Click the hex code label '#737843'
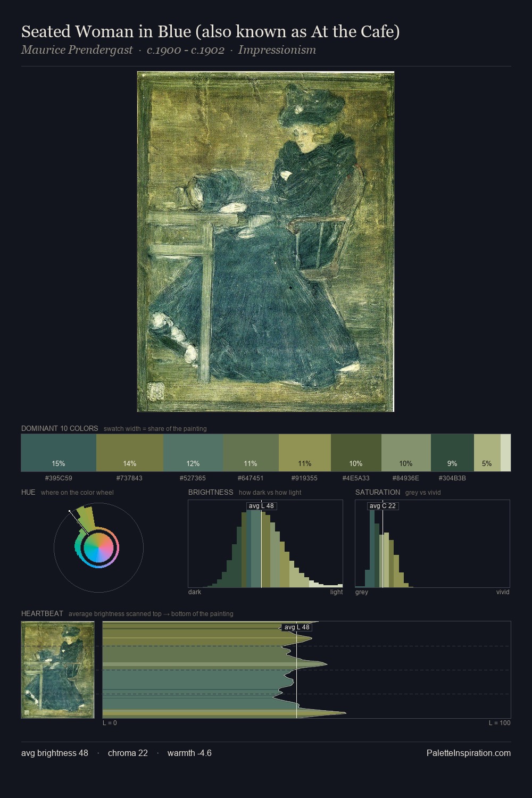Screen dimensions: 532x798 pyautogui.click(x=129, y=478)
